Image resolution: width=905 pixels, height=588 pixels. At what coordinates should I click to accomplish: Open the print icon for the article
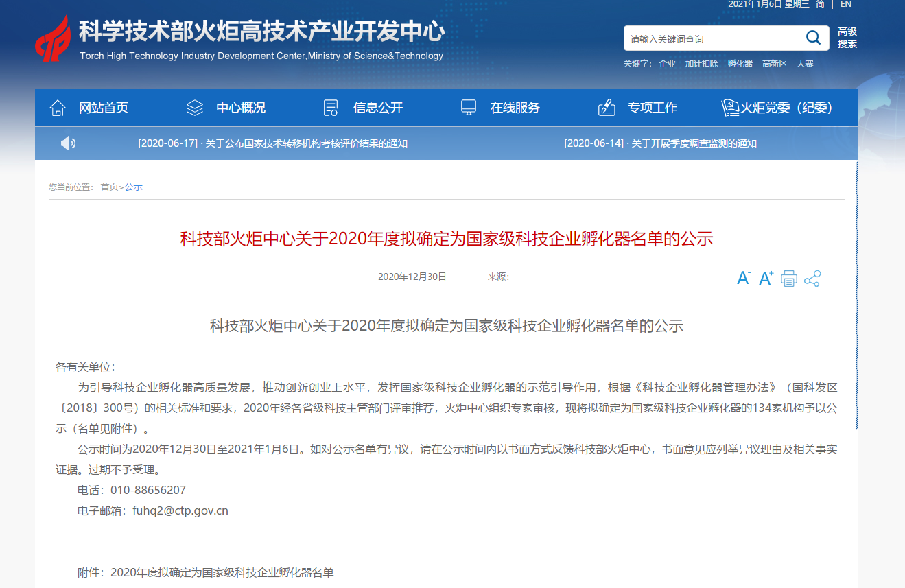pyautogui.click(x=790, y=278)
